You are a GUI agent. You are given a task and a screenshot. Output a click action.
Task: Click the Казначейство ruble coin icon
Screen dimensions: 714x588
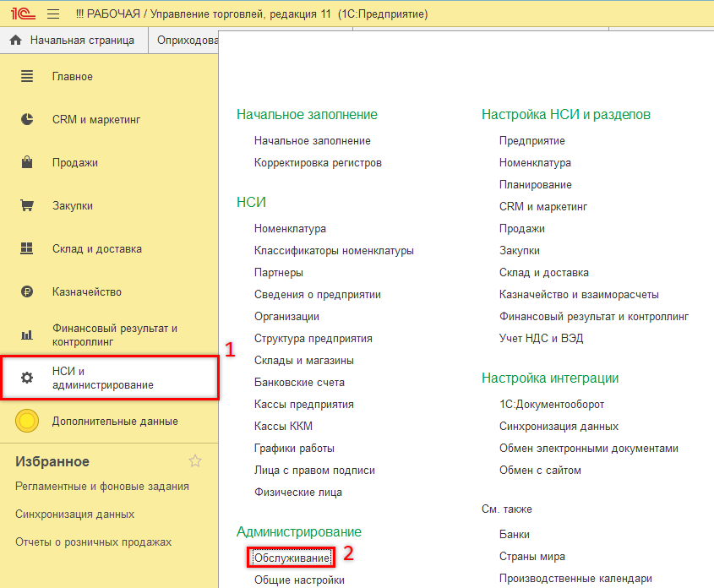click(x=27, y=291)
